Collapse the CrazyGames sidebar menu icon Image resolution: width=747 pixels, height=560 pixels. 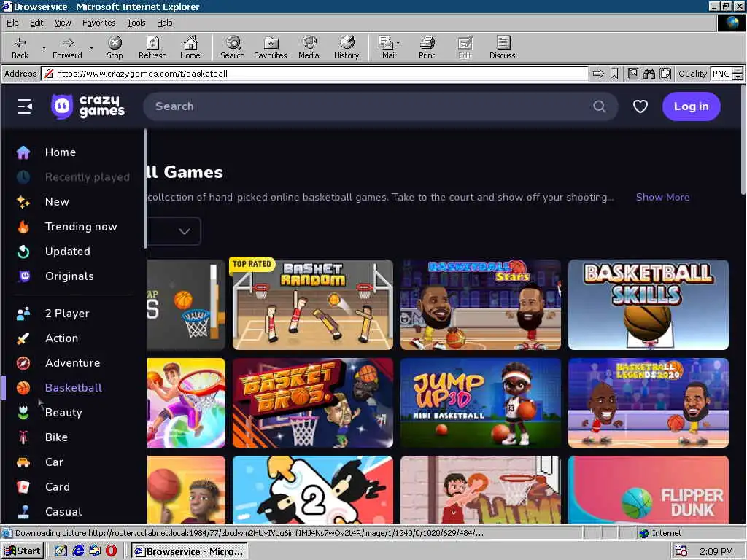click(x=24, y=106)
